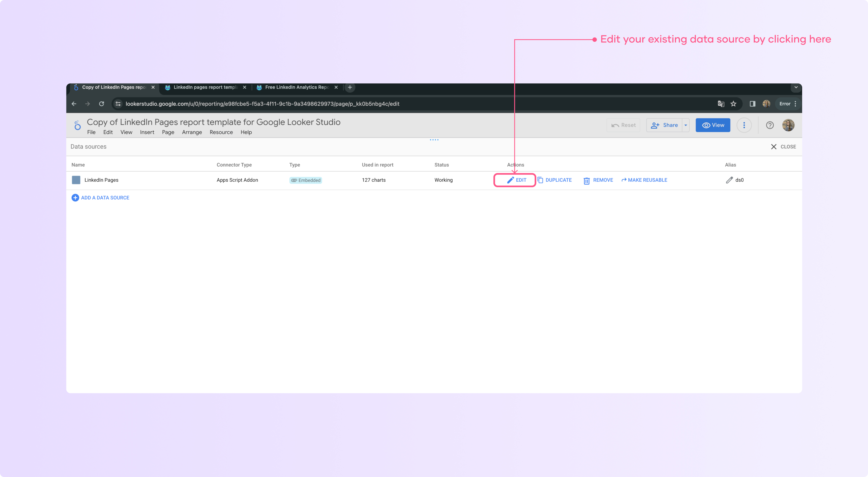Click the Reset button

(x=623, y=125)
